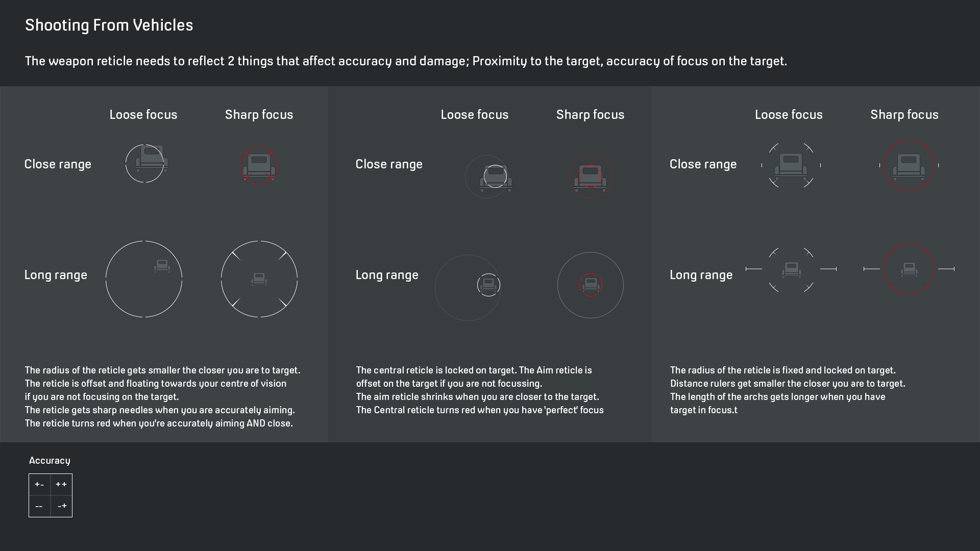Click the 'Accuracy' legend label
Viewport: 980px width, 551px height.
point(50,460)
